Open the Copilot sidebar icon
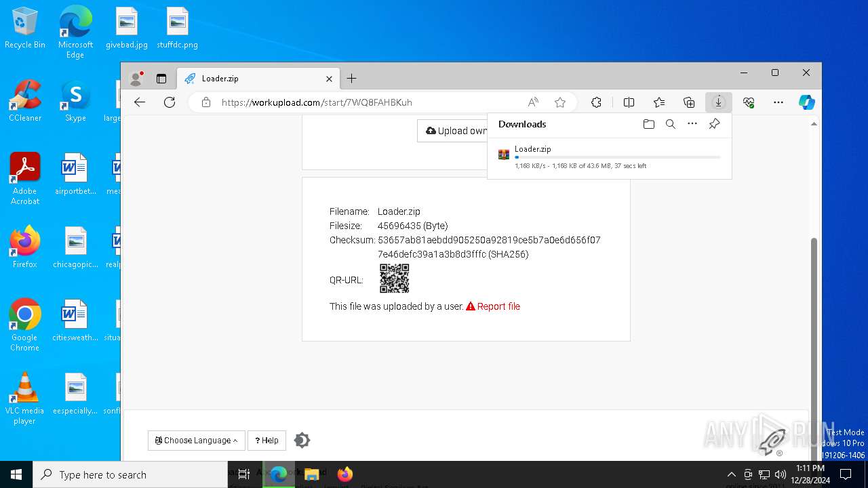The height and width of the screenshot is (488, 868). pos(806,102)
